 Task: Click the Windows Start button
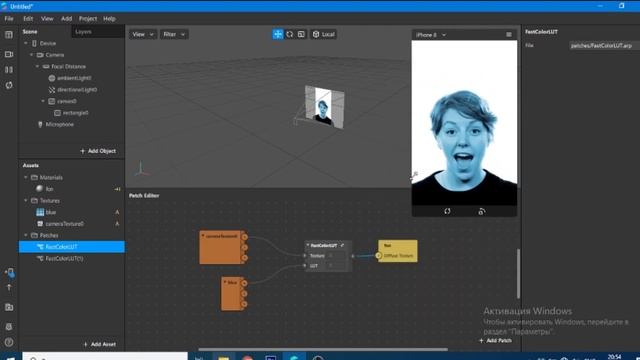point(10,357)
